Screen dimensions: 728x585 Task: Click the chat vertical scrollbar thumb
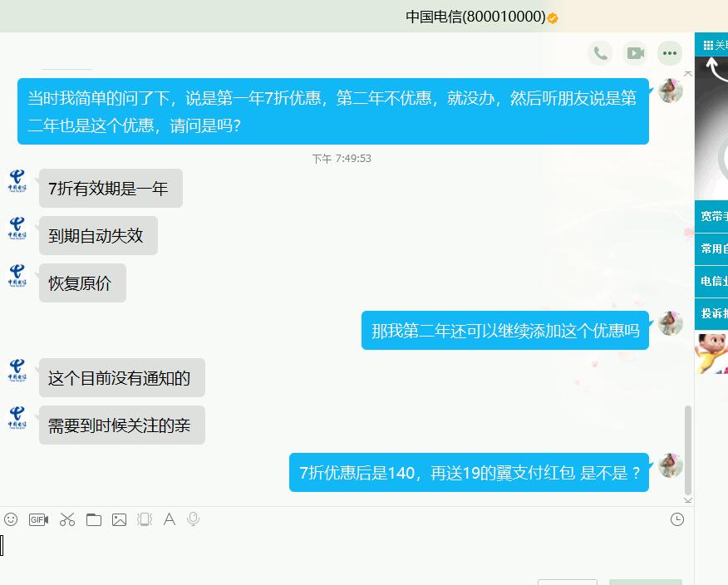[x=688, y=450]
